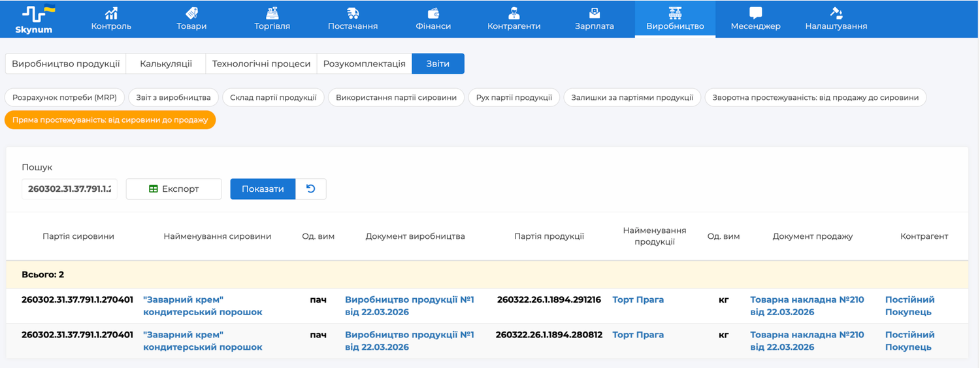This screenshot has height=368, width=980.
Task: Go to Торгівля section icon
Action: (272, 13)
